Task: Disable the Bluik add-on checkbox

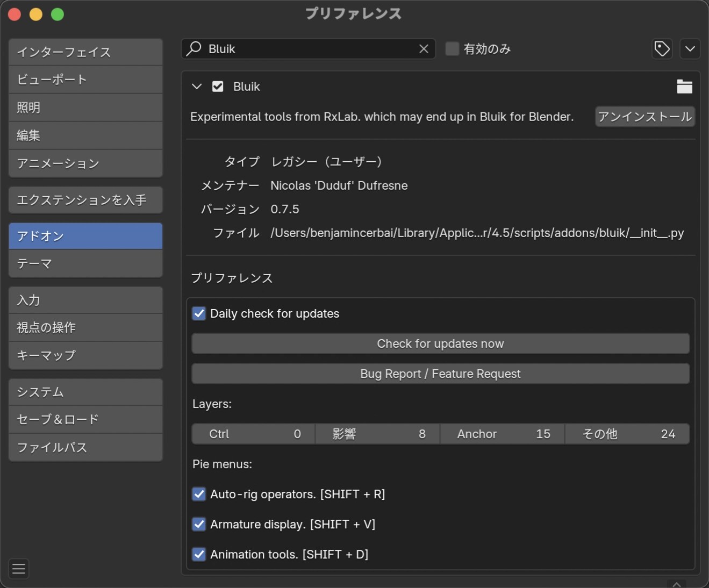Action: 218,87
